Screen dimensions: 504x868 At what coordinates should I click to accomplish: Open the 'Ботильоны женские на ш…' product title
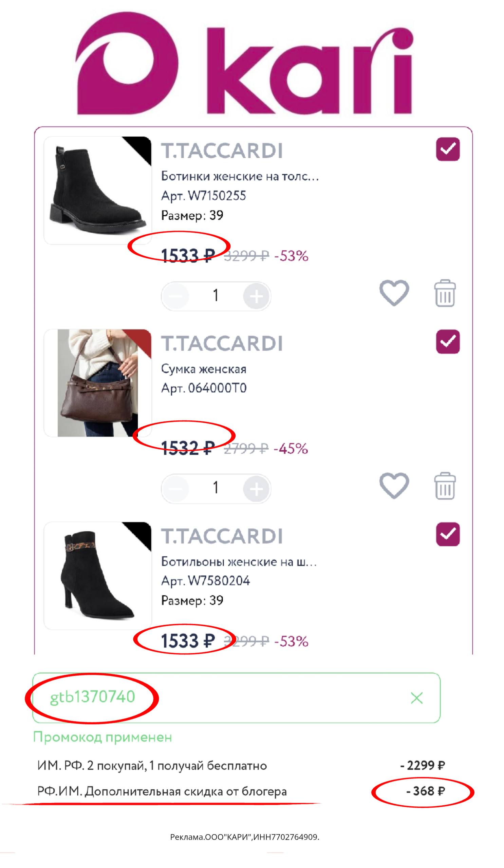click(x=239, y=562)
